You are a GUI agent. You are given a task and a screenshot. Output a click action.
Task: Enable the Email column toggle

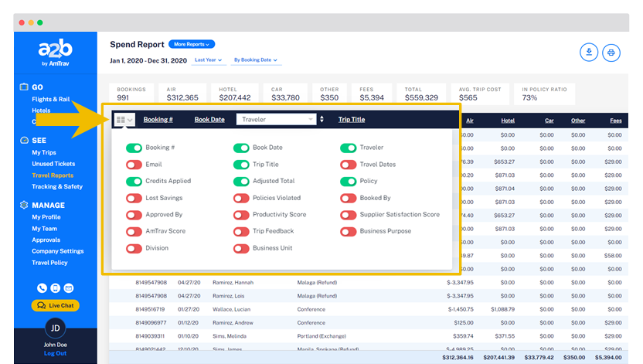coord(134,165)
